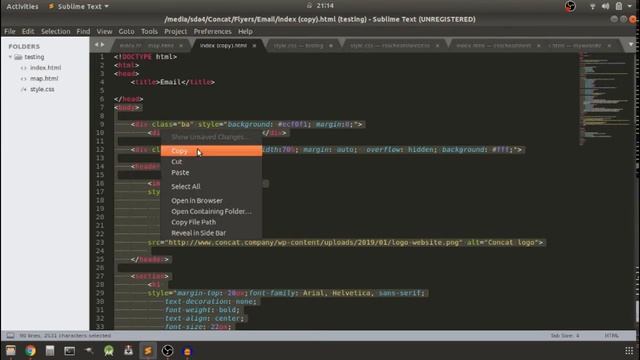640x360 pixels.
Task: Go to next tab with right arrow
Action: point(102,45)
